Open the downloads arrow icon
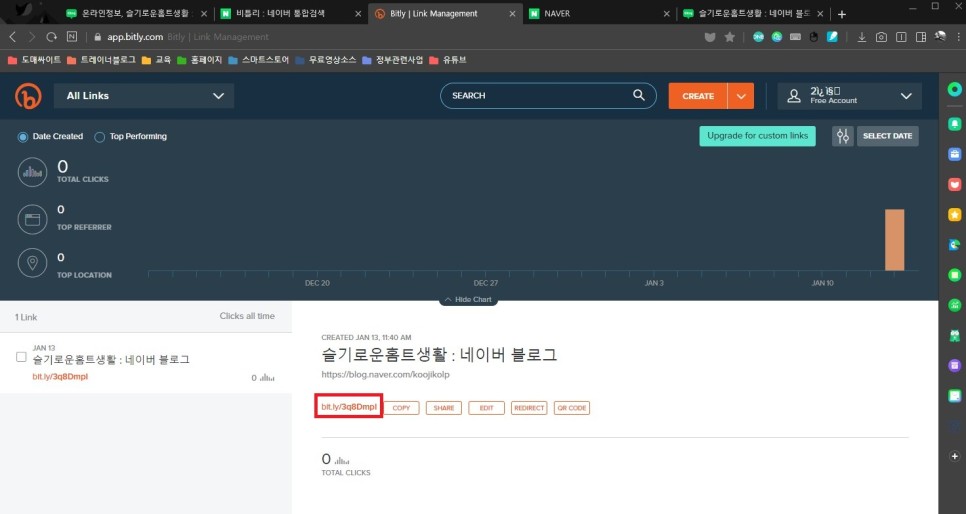Image resolution: width=966 pixels, height=514 pixels. [861, 37]
